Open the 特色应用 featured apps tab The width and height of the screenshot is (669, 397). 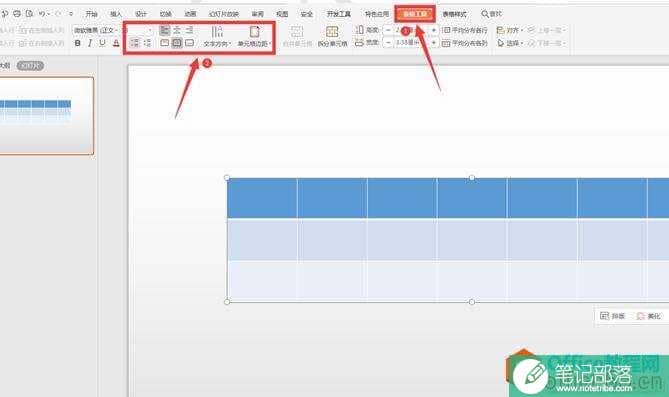pyautogui.click(x=377, y=14)
